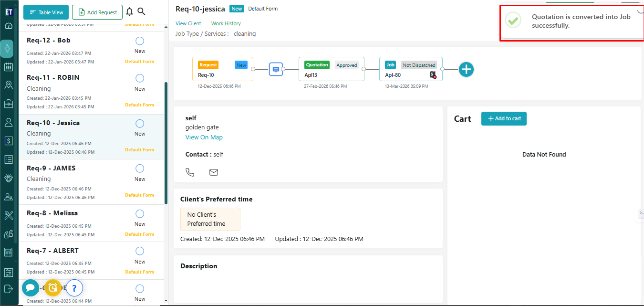This screenshot has width=644, height=306.
Task: Click the invoice alert icon on Apl-80
Action: [x=433, y=74]
